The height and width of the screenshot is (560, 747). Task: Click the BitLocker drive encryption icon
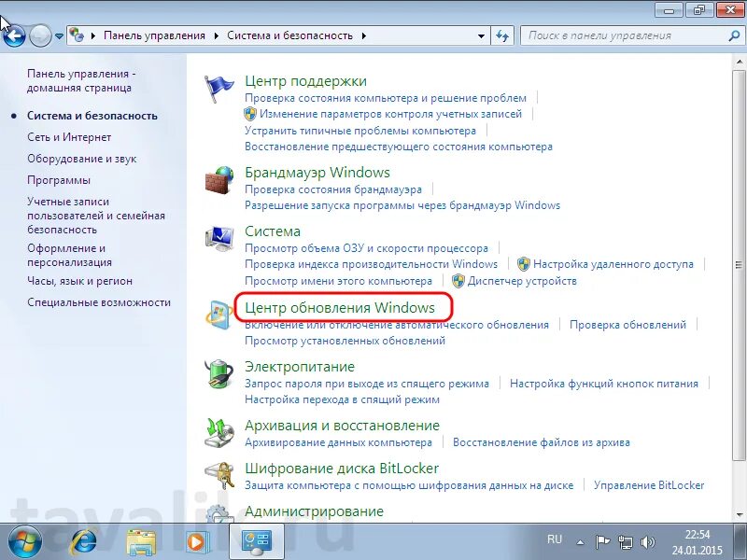click(219, 475)
